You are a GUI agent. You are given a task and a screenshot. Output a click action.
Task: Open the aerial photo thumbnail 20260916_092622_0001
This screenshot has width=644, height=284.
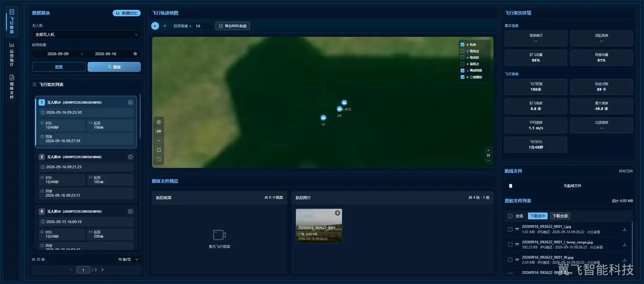319,226
